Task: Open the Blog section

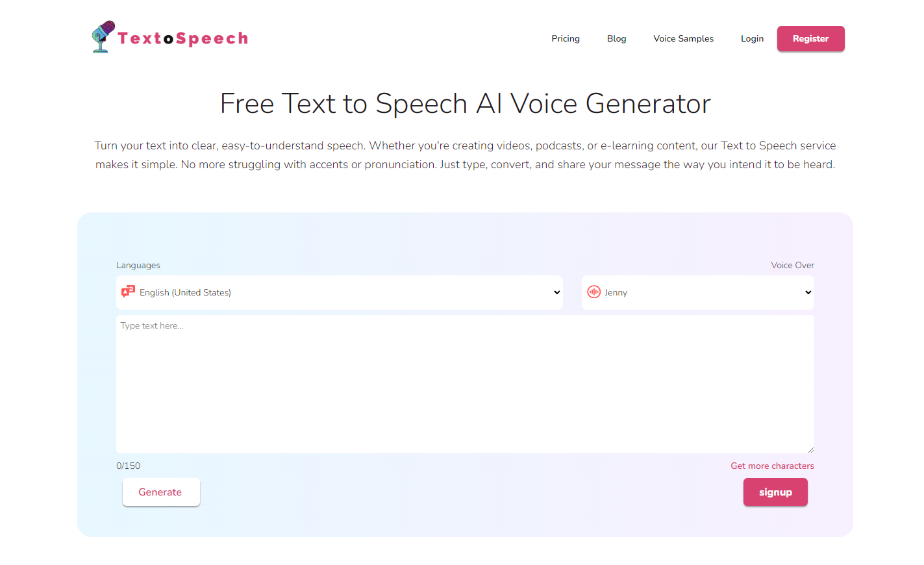Action: click(616, 38)
